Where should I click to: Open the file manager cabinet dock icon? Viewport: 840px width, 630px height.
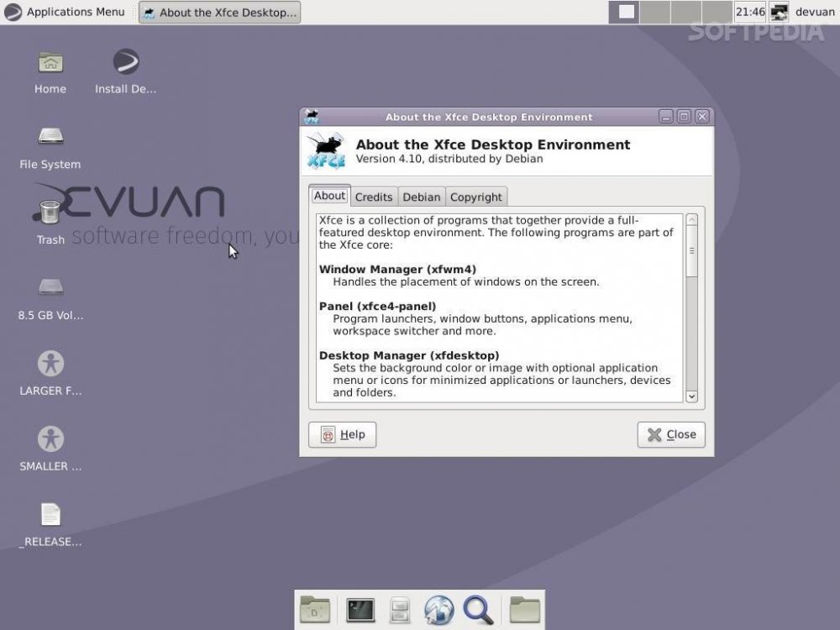point(400,610)
